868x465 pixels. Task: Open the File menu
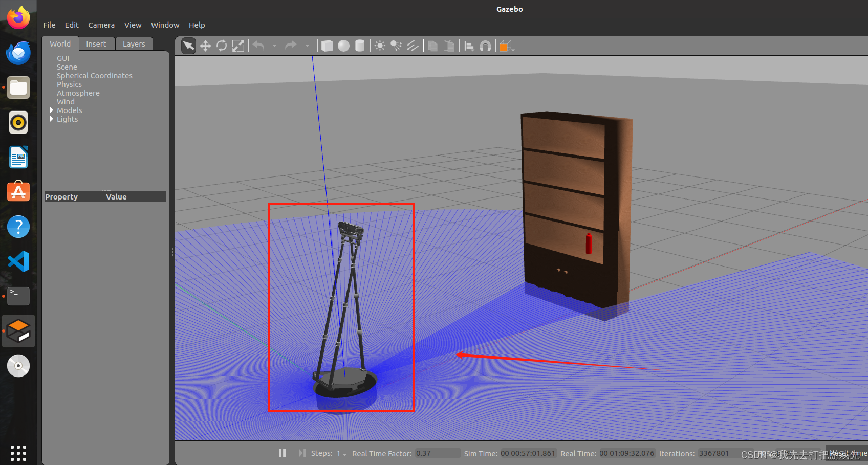[x=49, y=25]
